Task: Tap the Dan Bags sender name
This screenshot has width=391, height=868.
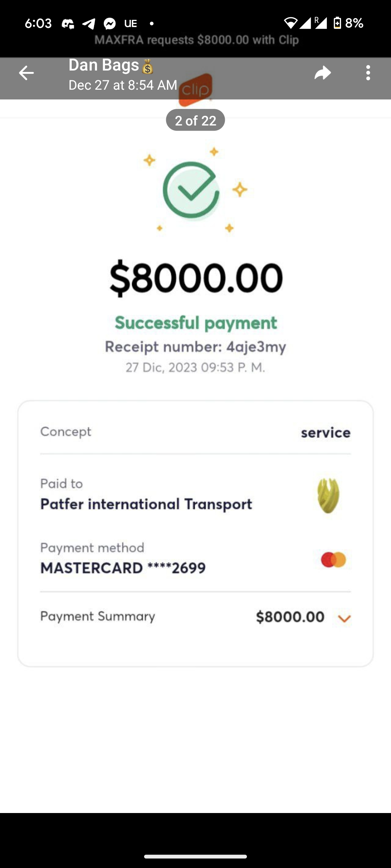Action: [104, 65]
